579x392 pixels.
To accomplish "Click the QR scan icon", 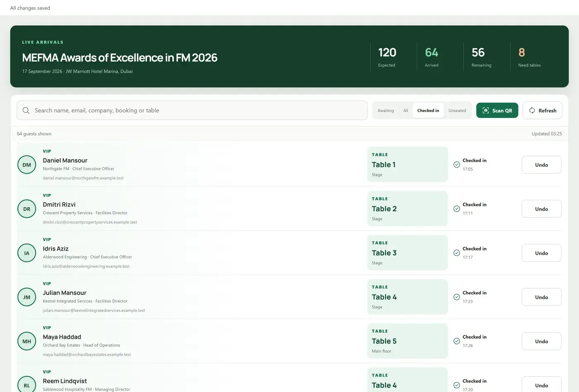I will click(x=486, y=110).
